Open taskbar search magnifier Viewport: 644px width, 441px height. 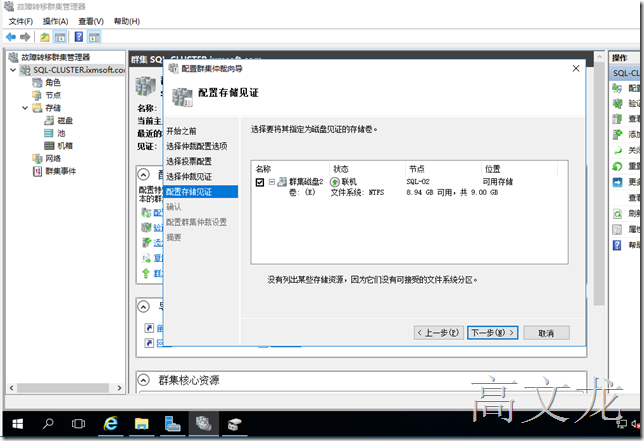48,423
